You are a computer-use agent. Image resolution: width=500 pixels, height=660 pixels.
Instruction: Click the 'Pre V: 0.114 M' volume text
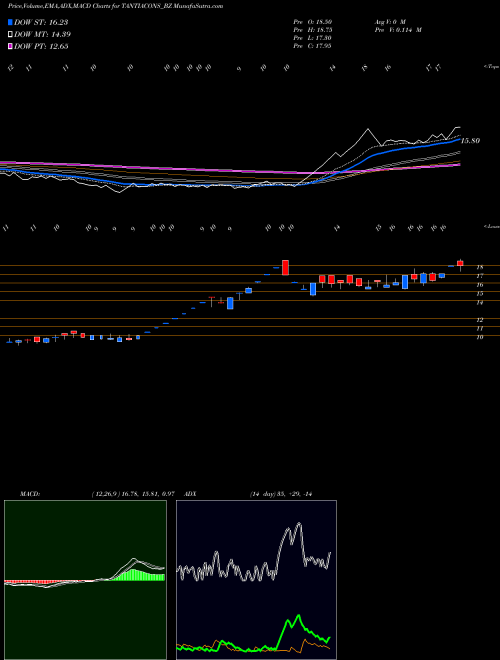click(398, 30)
